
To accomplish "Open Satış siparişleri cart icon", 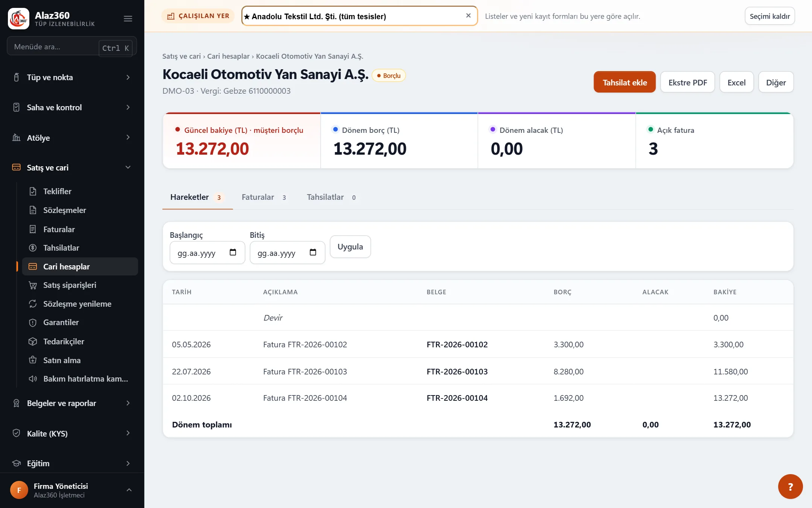I will [33, 285].
